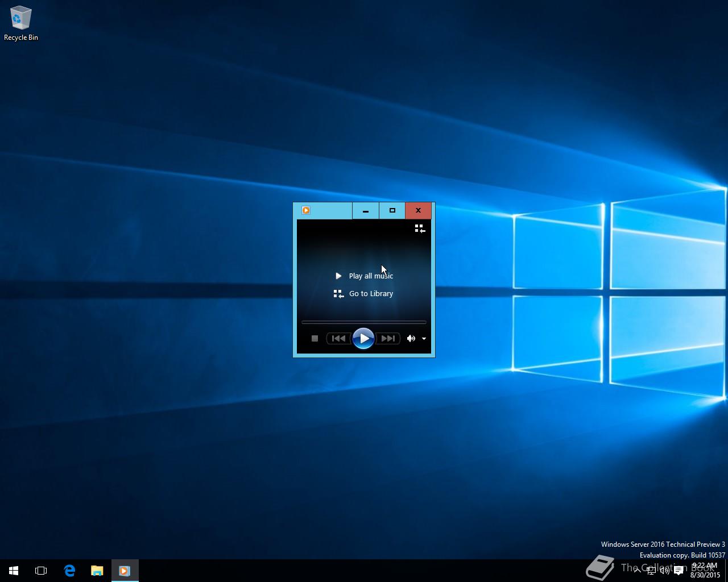The width and height of the screenshot is (728, 582).
Task: Launch Microsoft Edge from the taskbar
Action: click(69, 571)
